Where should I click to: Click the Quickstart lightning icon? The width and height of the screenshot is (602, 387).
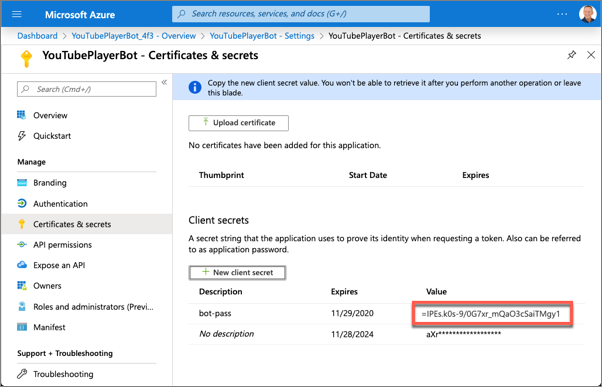[x=22, y=136]
